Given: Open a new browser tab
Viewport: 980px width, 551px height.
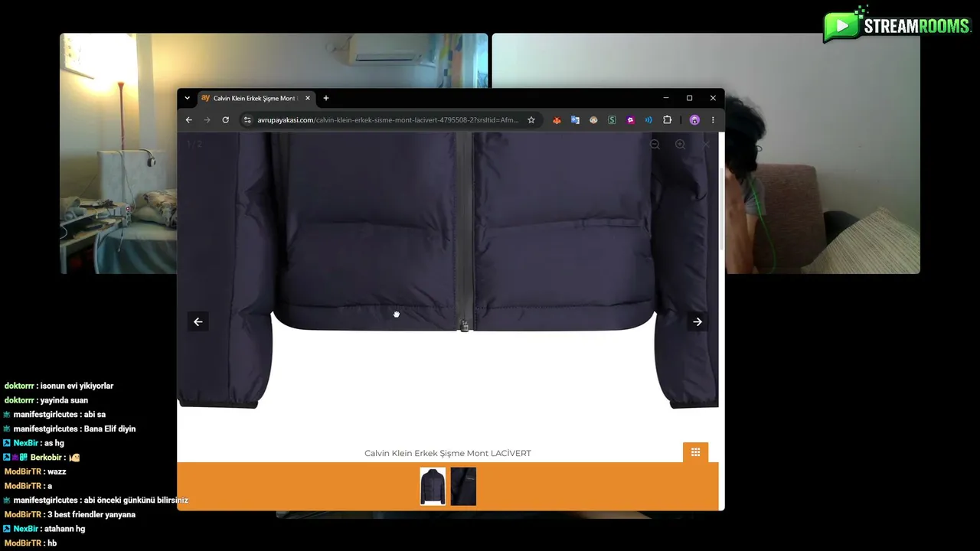Looking at the screenshot, I should pyautogui.click(x=326, y=98).
